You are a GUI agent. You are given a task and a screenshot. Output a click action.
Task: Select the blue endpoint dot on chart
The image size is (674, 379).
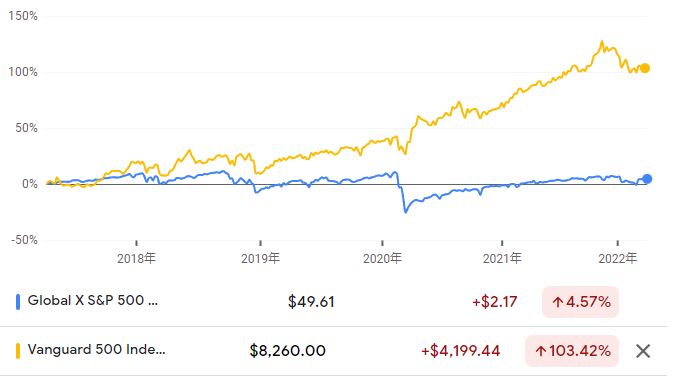point(647,179)
